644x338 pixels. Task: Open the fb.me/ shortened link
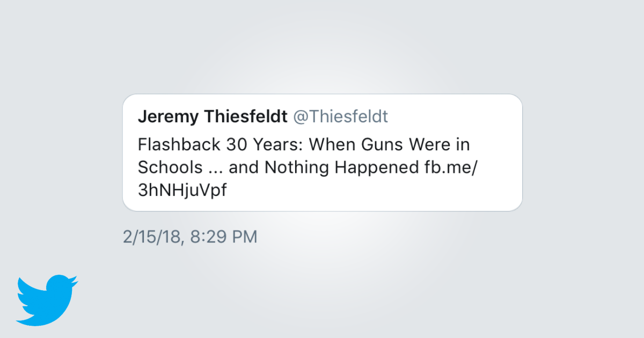tap(448, 167)
